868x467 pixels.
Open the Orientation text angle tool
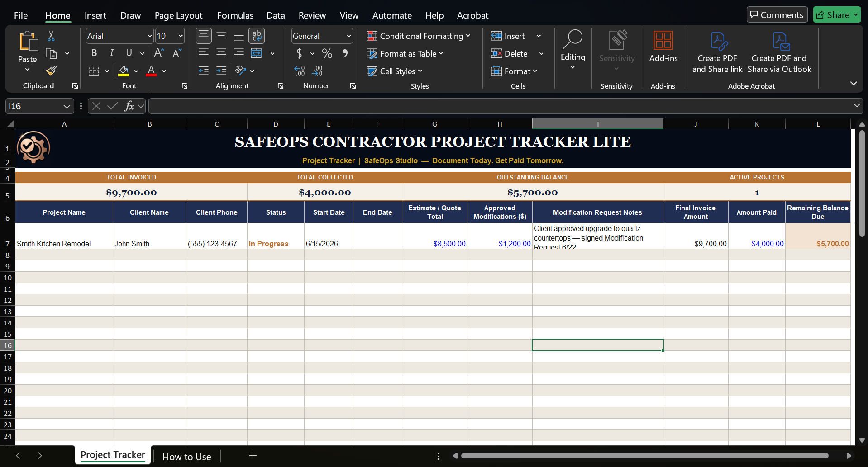coord(241,71)
